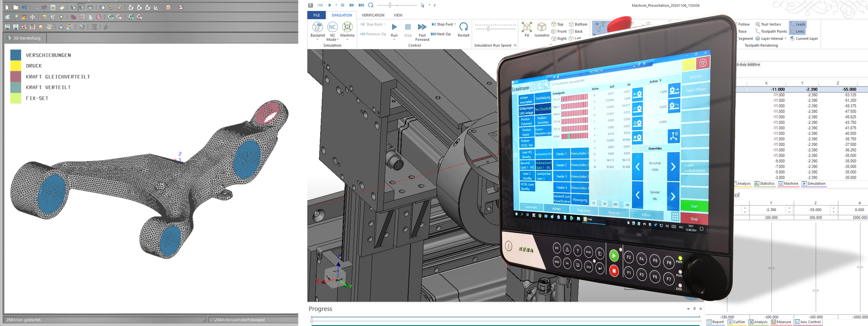Fit the model to view
Image resolution: width=868 pixels, height=326 pixels.
point(527,28)
